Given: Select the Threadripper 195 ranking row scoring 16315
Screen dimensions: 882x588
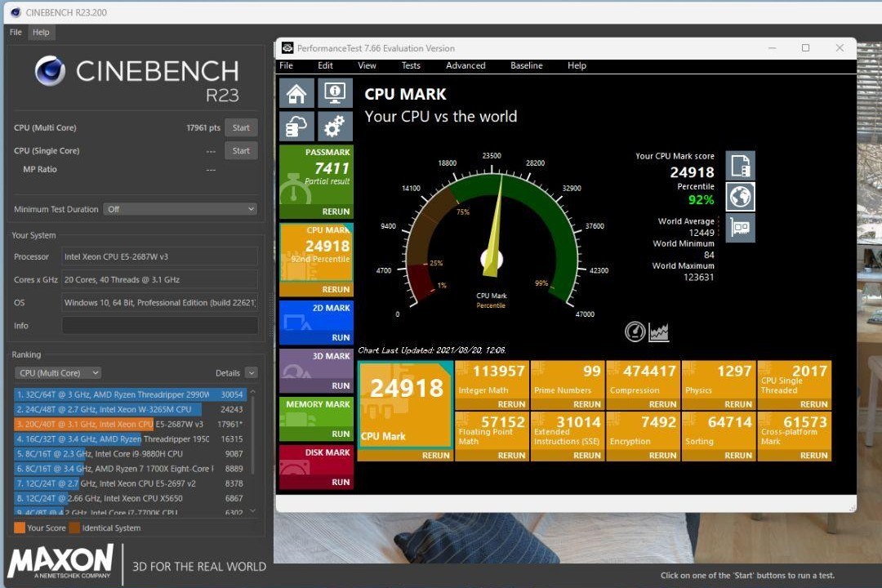Looking at the screenshot, I should pyautogui.click(x=129, y=439).
